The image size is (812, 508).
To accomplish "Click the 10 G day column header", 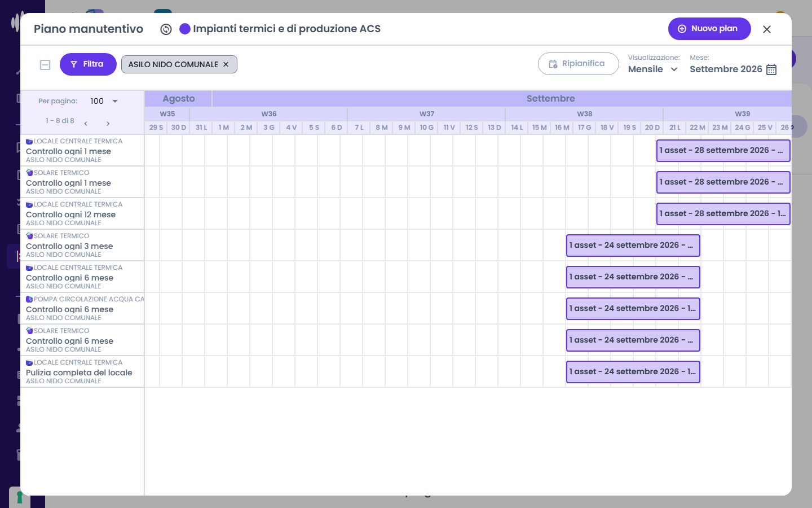I will (427, 128).
